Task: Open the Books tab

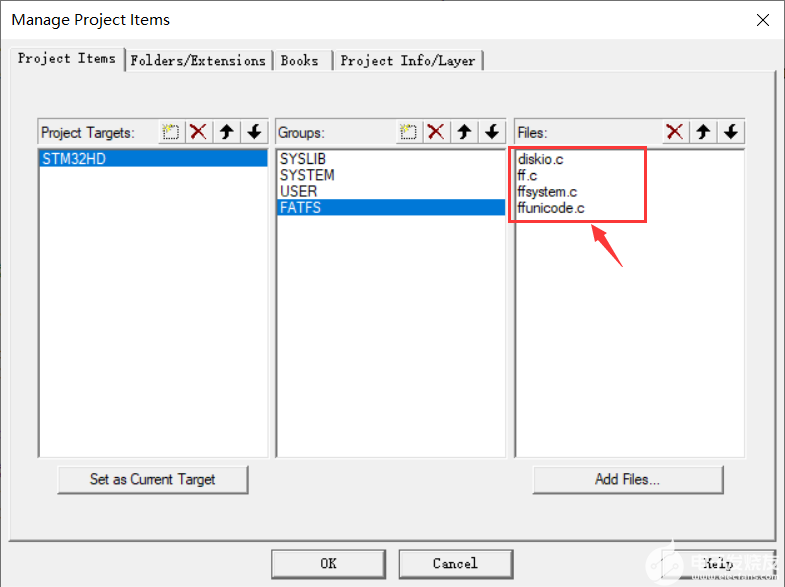Action: click(x=299, y=61)
